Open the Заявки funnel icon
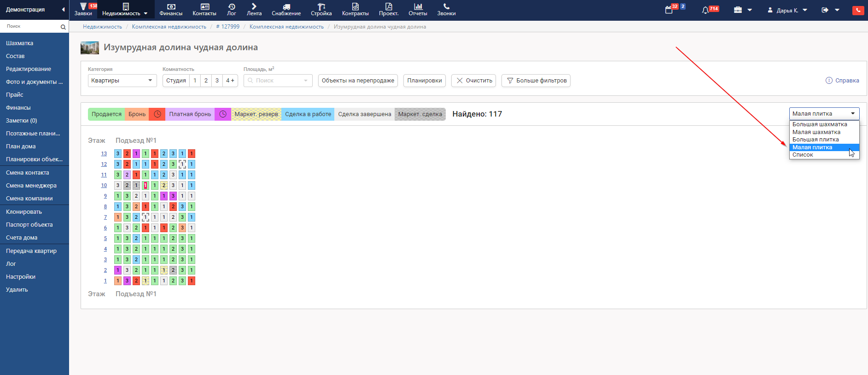The height and width of the screenshot is (375, 868). 83,6
